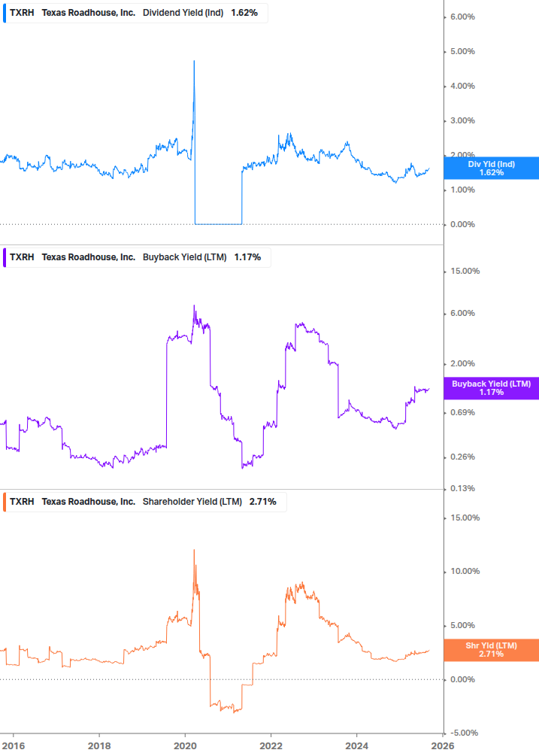539x756 pixels.
Task: Click the 6.00% label on the dividend yield axis
Action: click(462, 17)
